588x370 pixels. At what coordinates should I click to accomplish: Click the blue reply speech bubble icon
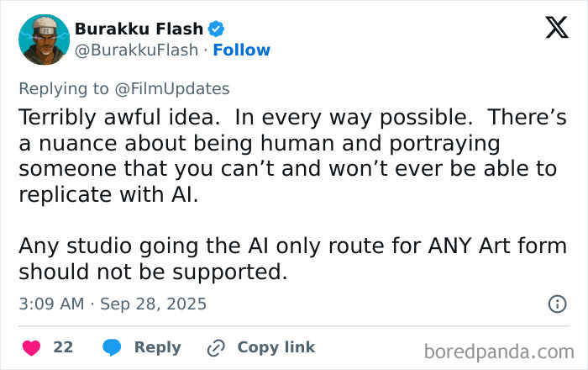(x=112, y=347)
